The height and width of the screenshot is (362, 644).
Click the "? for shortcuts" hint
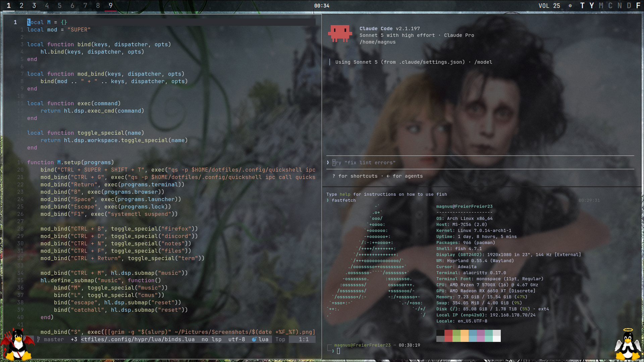pos(355,176)
